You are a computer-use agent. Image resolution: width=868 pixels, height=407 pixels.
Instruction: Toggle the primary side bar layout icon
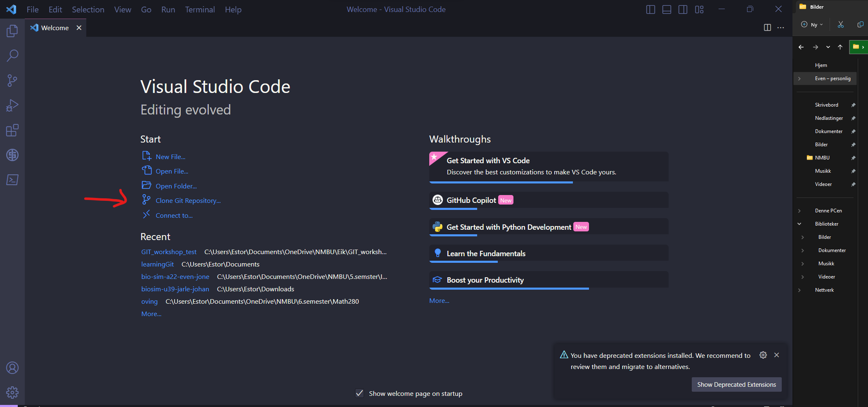(650, 10)
